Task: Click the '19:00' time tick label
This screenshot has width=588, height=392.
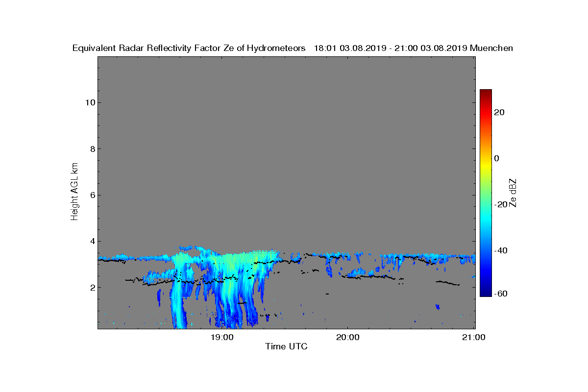Action: pos(222,337)
